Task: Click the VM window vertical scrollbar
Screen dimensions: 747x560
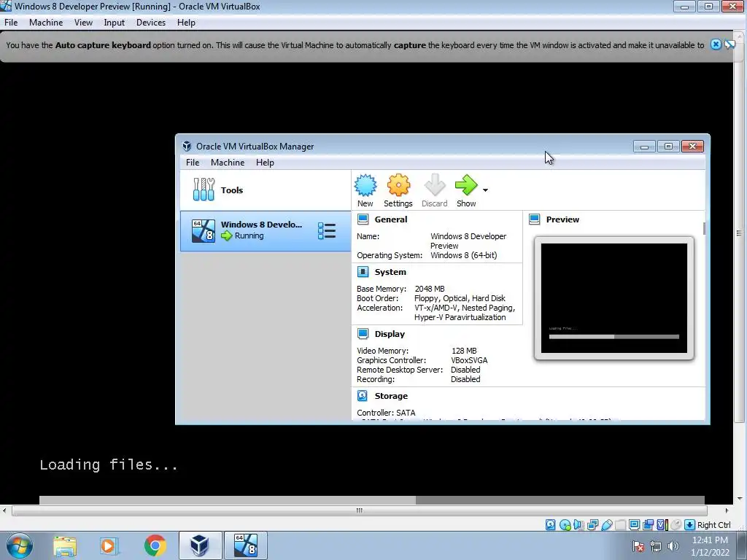Action: tap(739, 233)
